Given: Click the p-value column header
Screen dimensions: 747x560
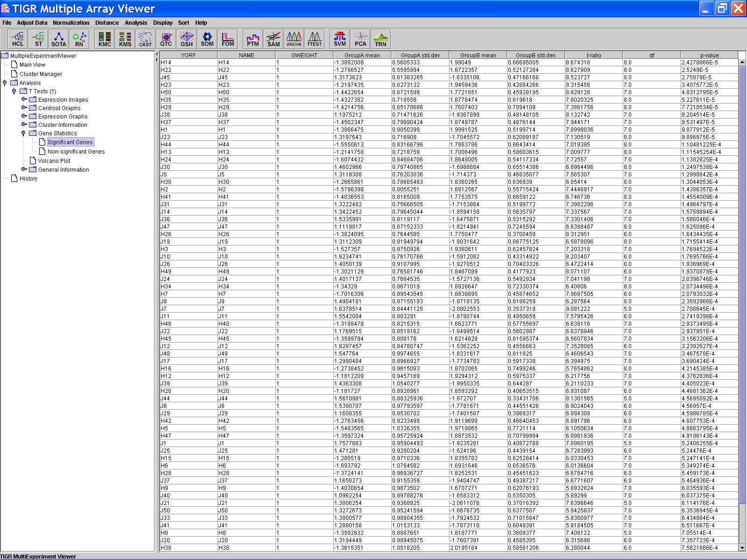Looking at the screenshot, I should tap(709, 55).
